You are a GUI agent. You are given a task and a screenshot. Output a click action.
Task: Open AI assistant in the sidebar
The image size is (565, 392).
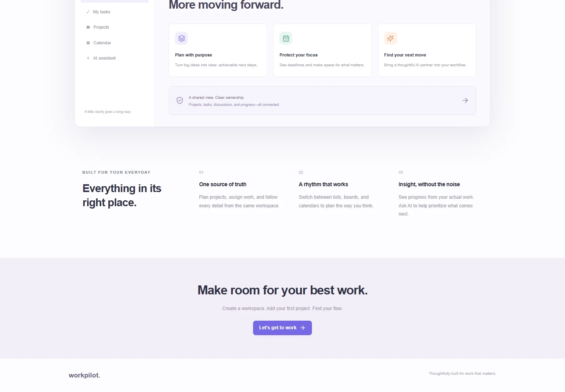click(x=115, y=58)
